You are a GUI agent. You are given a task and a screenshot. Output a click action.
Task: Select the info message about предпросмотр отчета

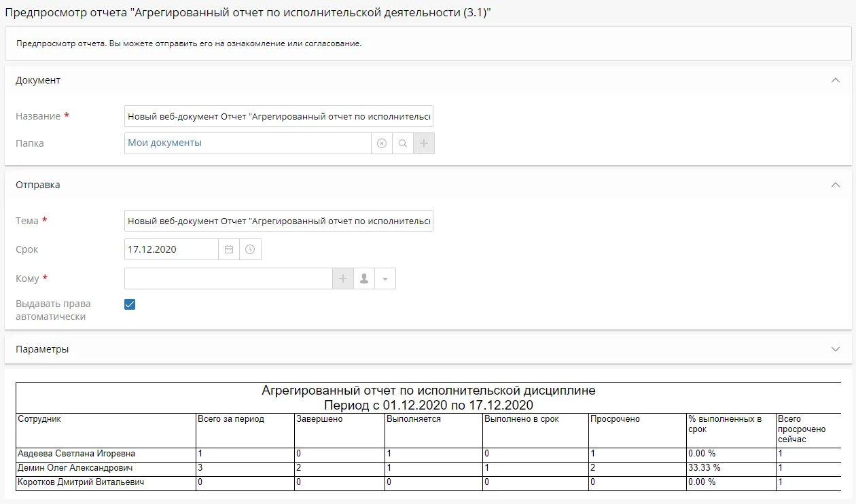[x=190, y=43]
